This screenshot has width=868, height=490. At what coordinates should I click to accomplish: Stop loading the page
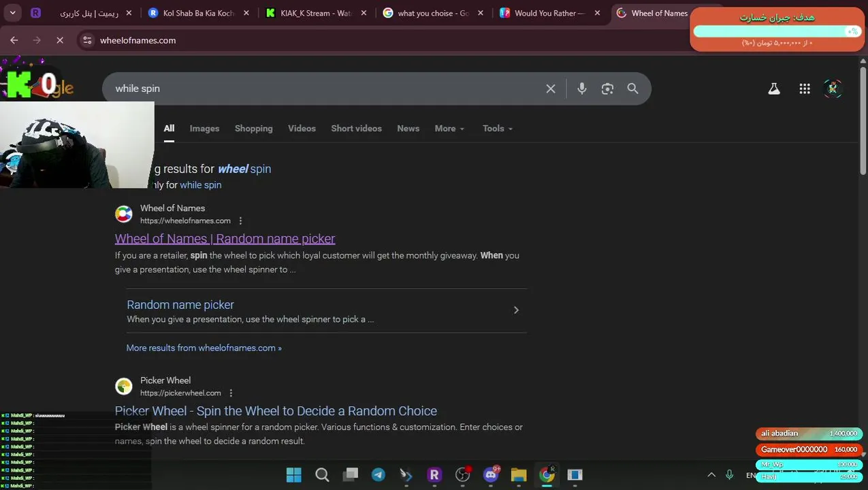[x=59, y=40]
